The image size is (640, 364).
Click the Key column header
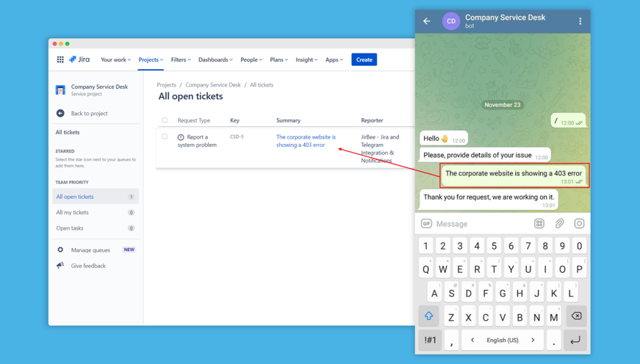(x=234, y=120)
